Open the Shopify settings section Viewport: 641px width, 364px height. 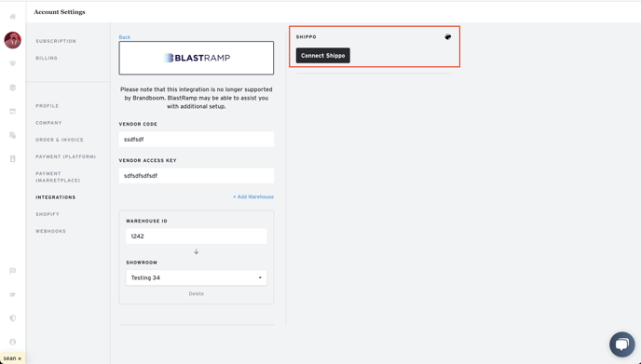pos(48,214)
